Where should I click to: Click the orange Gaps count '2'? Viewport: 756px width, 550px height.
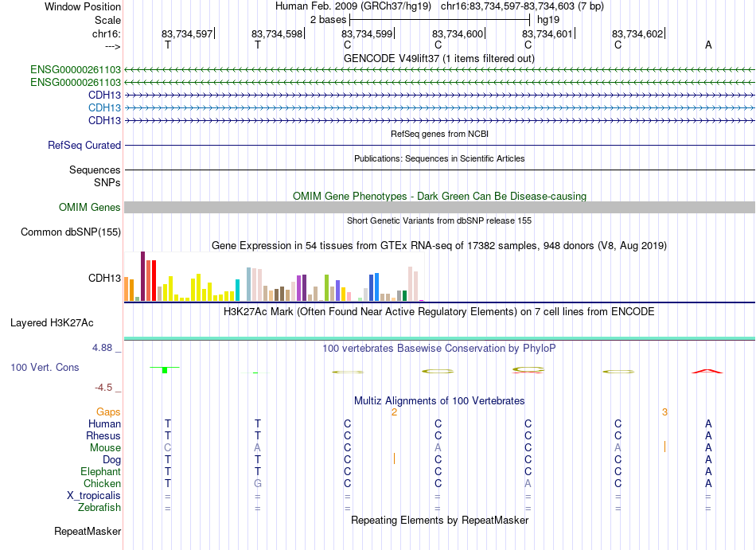[x=394, y=412]
